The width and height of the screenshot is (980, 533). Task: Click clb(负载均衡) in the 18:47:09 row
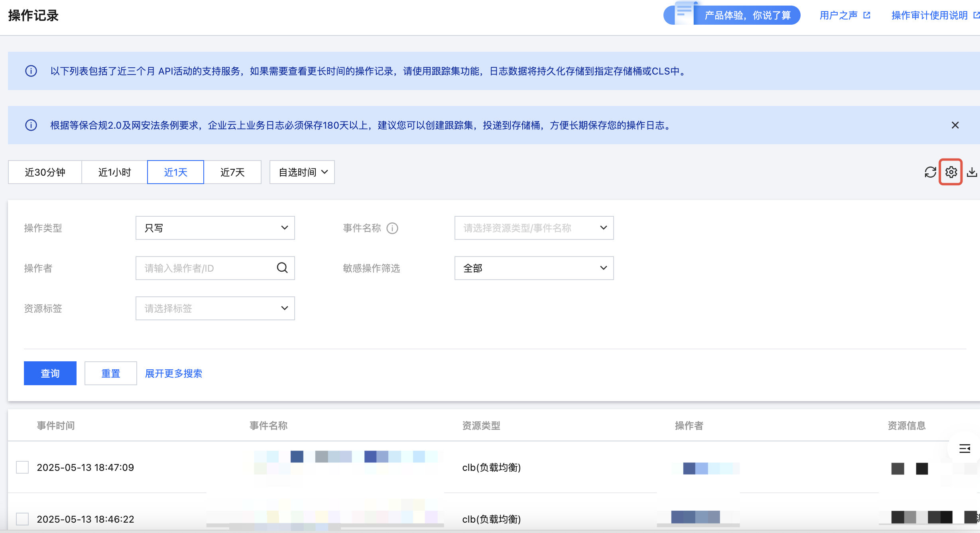click(492, 467)
